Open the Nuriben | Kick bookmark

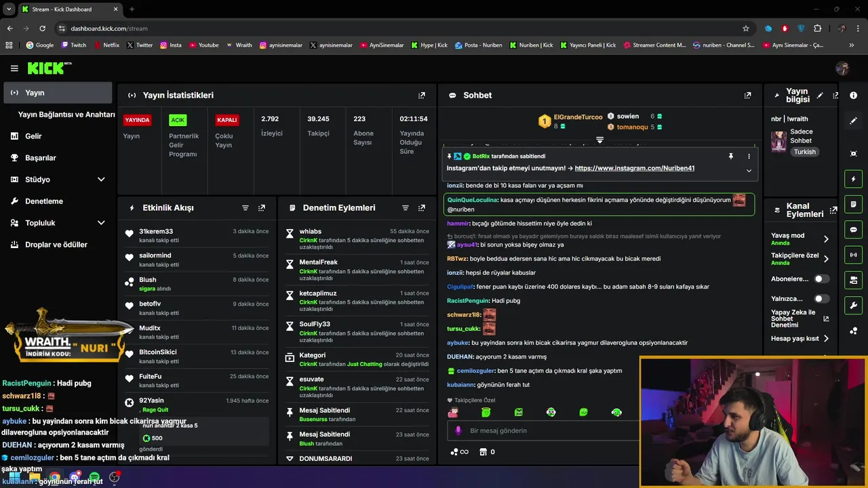tap(531, 45)
